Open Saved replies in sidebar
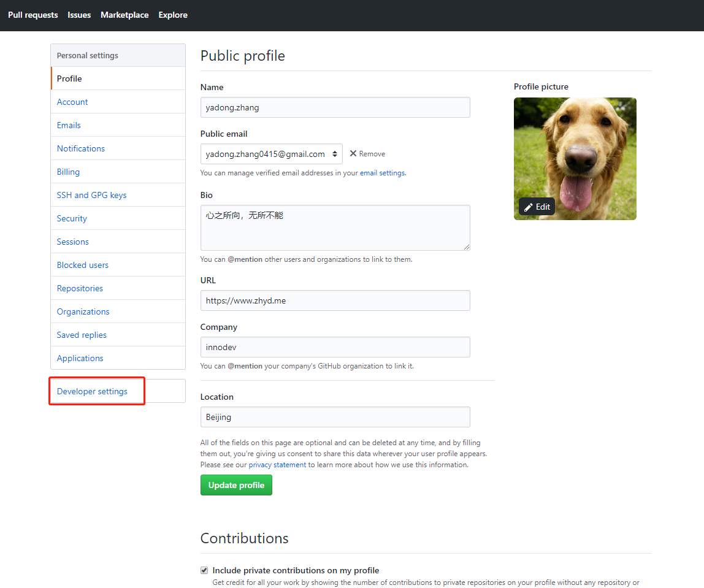Screen dimensions: 704x588 pos(82,335)
